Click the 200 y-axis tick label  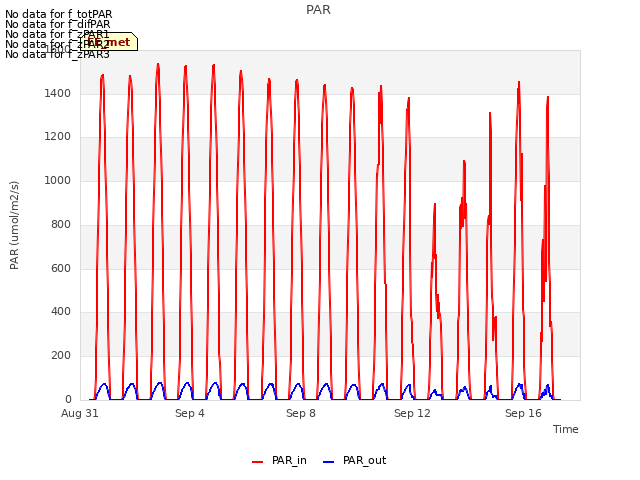pos(61,356)
